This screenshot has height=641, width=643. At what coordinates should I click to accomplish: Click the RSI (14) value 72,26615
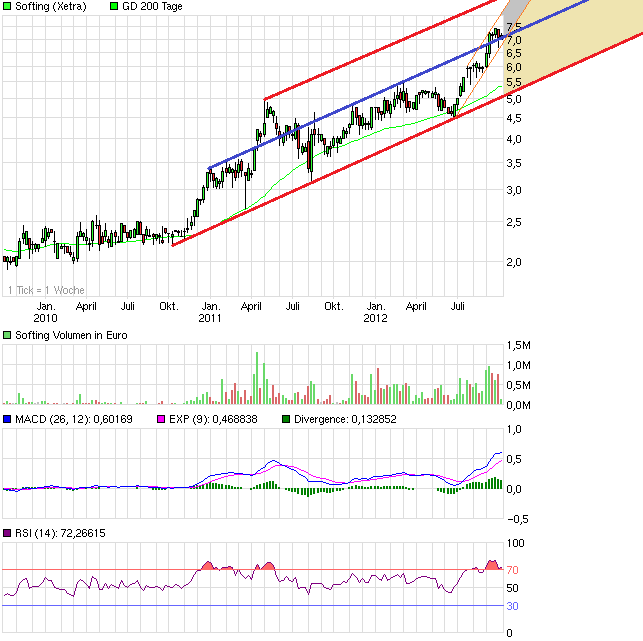83,534
